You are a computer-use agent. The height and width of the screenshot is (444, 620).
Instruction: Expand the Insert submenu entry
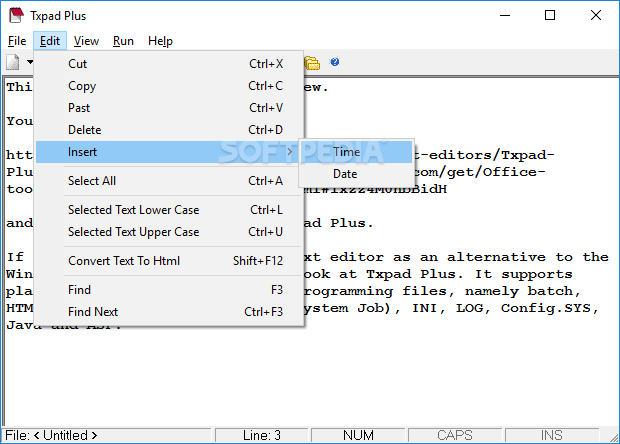point(167,152)
